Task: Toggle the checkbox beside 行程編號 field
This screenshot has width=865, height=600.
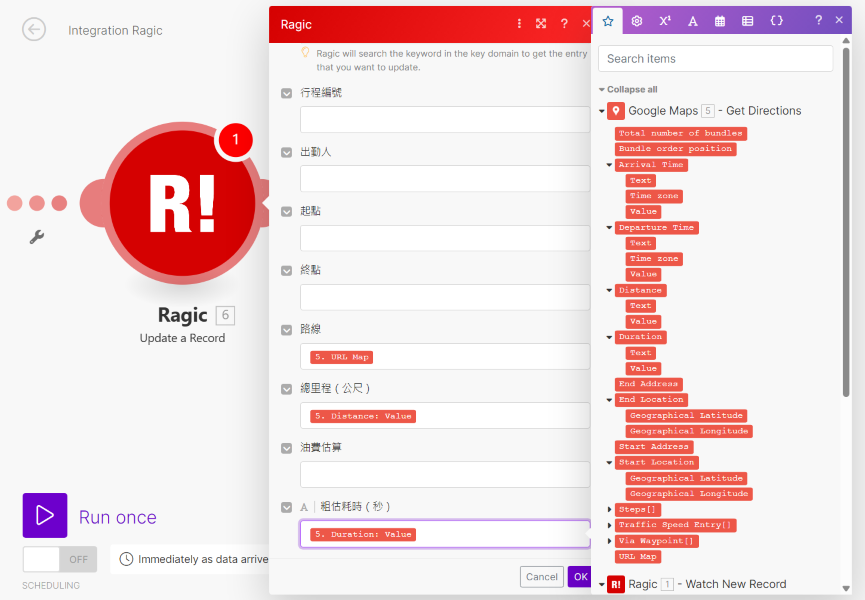Action: [287, 93]
